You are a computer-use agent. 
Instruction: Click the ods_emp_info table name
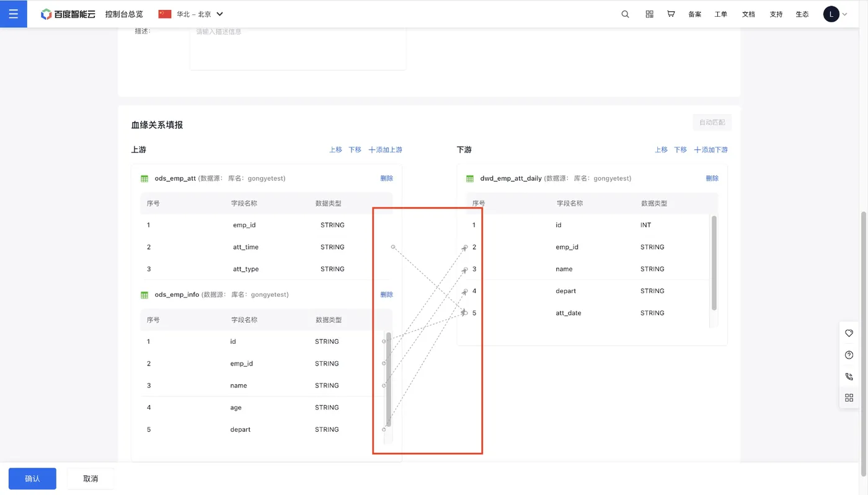tap(177, 295)
